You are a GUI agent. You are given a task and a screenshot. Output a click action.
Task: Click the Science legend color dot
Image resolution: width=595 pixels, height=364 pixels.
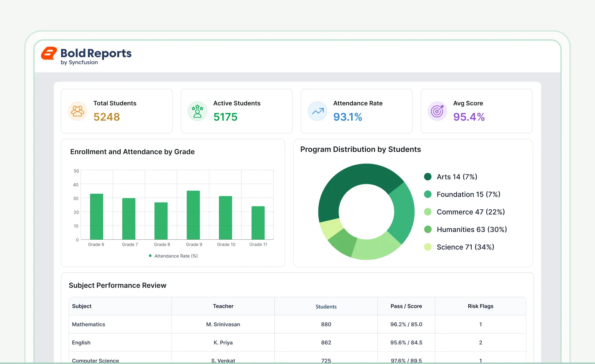coord(428,247)
